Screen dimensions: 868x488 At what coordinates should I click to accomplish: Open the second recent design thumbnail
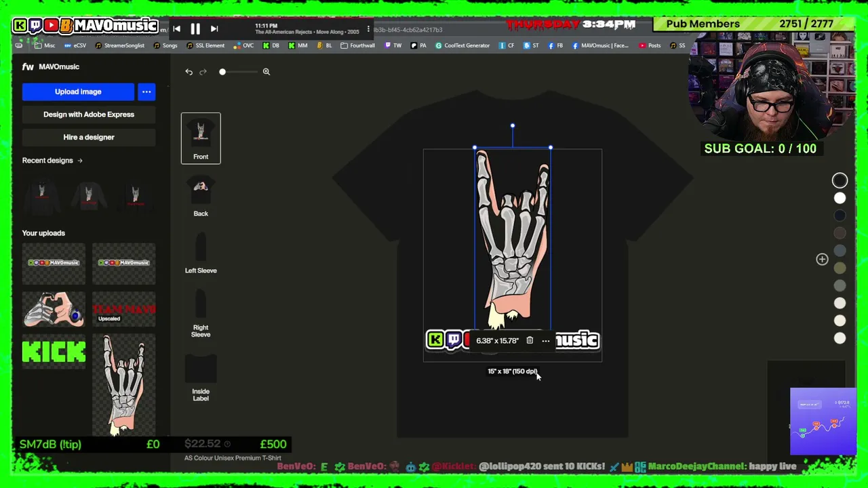(x=89, y=196)
